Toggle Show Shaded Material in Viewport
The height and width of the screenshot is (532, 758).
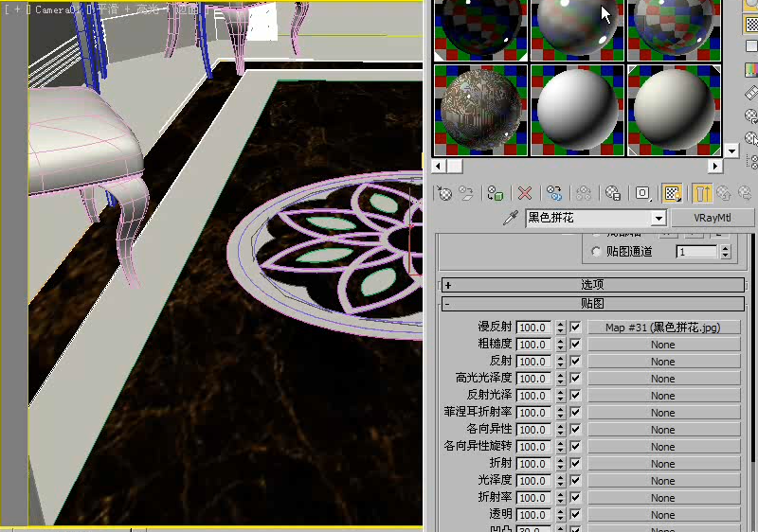672,194
